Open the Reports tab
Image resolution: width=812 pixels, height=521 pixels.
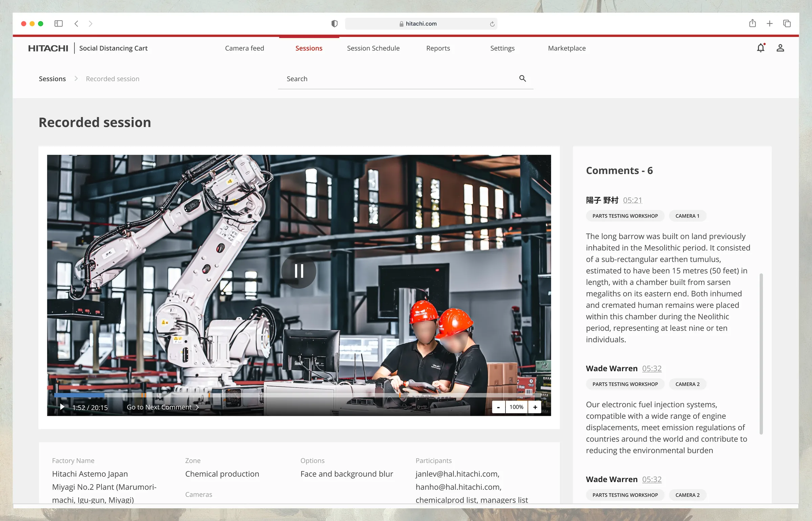pos(438,48)
